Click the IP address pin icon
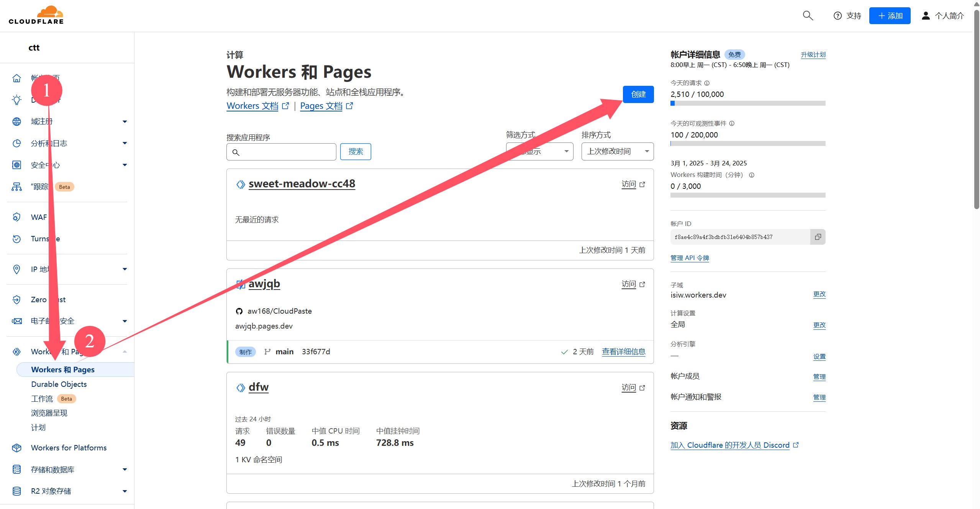This screenshot has height=509, width=980. point(16,269)
